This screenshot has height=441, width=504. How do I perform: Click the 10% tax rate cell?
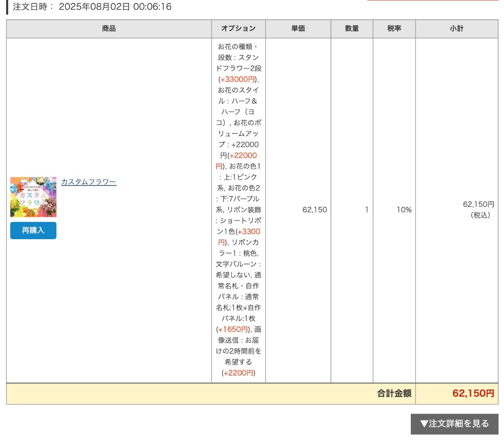click(404, 210)
